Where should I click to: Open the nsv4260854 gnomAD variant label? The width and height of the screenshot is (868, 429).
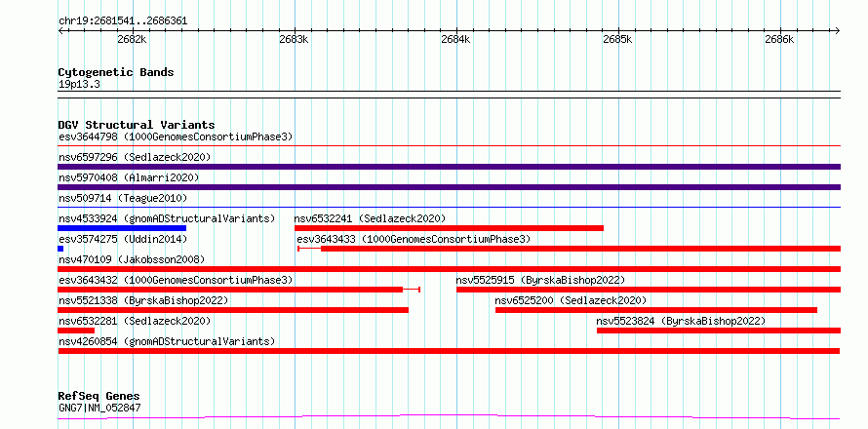(x=167, y=341)
